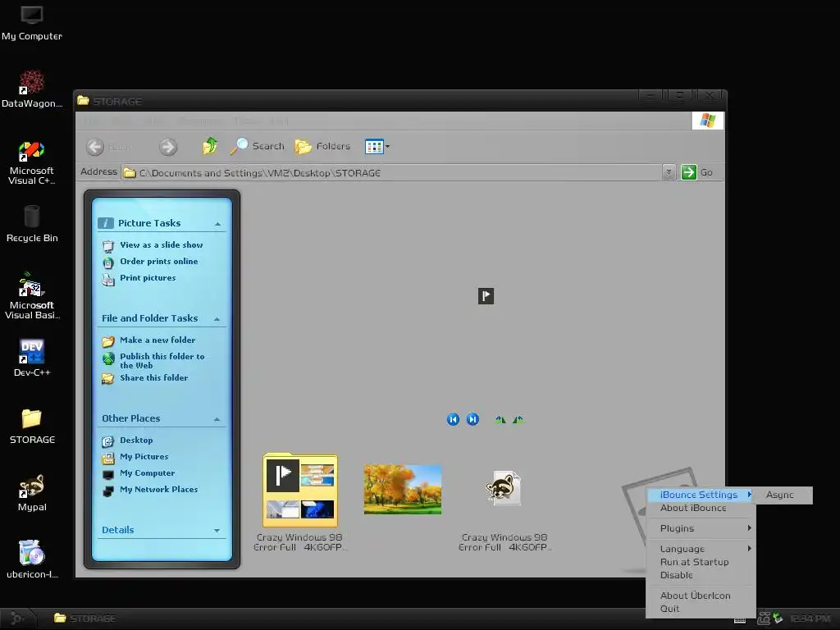Select the Recycle Bin icon

32,224
